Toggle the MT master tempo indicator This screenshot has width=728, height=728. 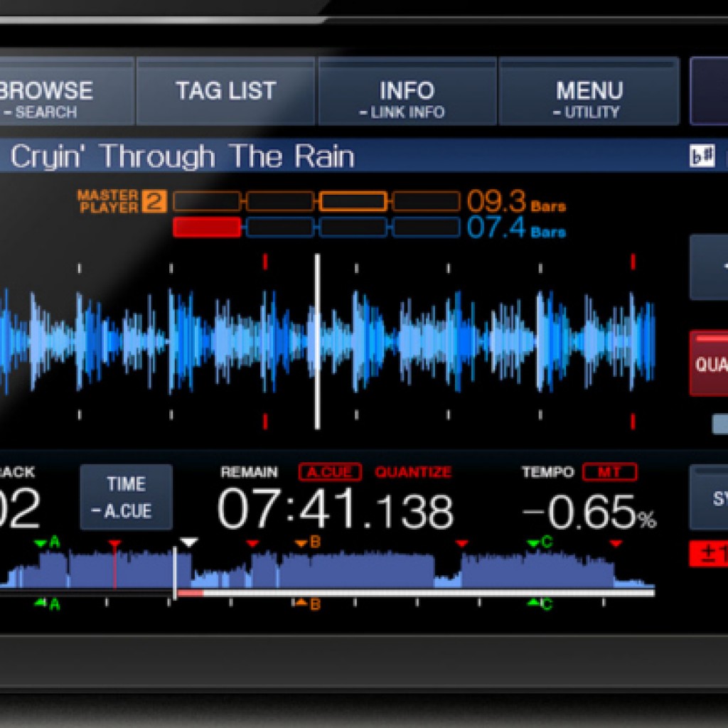coord(609,472)
